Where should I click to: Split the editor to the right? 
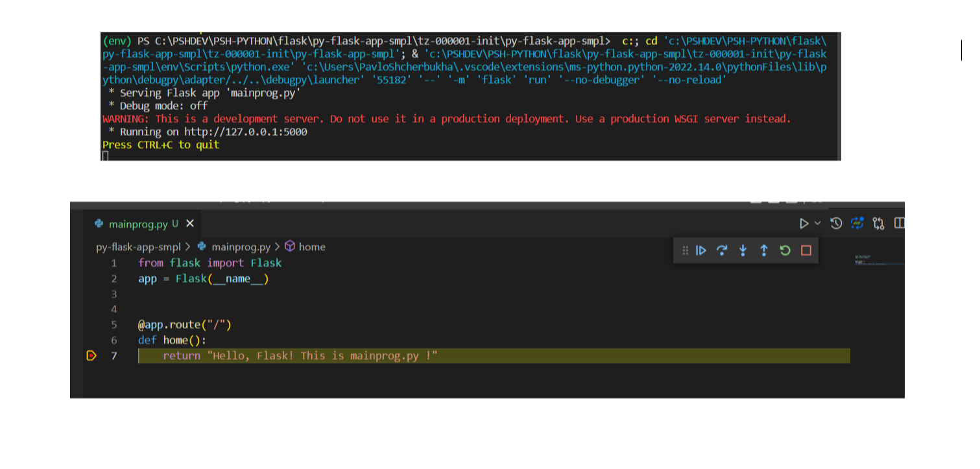click(x=899, y=224)
